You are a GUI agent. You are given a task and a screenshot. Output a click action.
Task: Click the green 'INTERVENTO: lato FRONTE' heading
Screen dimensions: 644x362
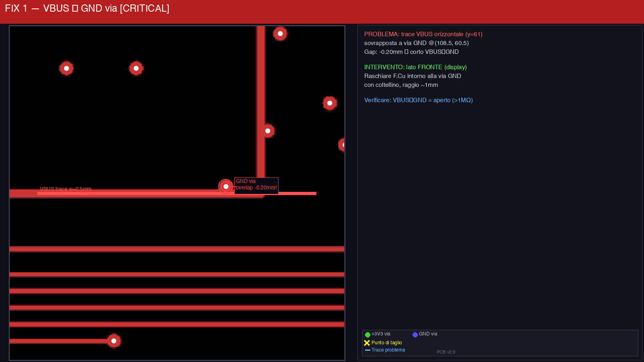tap(415, 67)
